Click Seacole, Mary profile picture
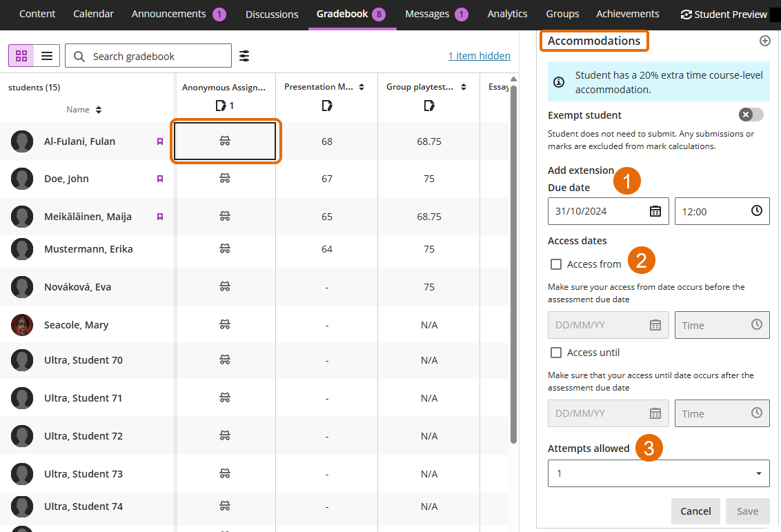The image size is (781, 532). 22,325
